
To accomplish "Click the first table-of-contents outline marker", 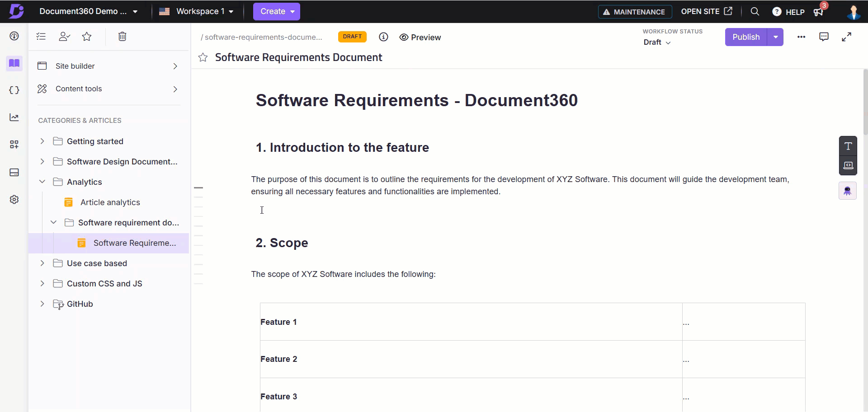I will [x=198, y=187].
